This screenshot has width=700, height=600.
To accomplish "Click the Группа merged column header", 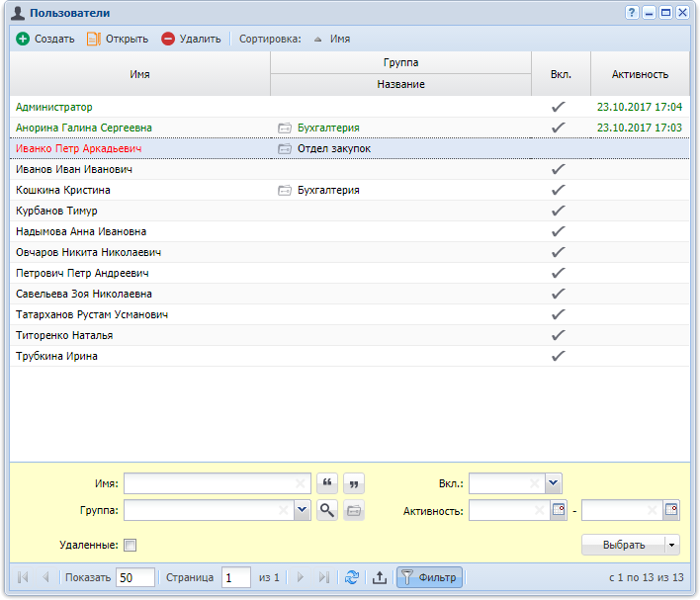I will (x=400, y=62).
